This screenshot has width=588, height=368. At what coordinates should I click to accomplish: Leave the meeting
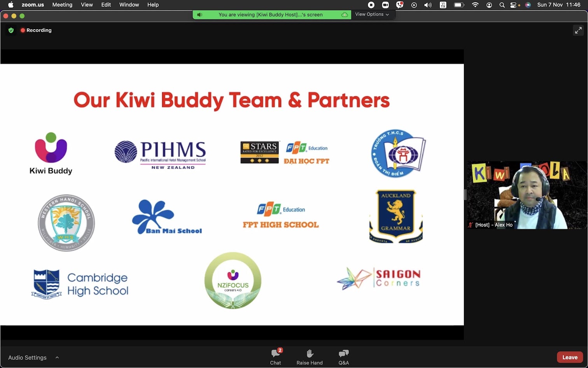click(570, 357)
